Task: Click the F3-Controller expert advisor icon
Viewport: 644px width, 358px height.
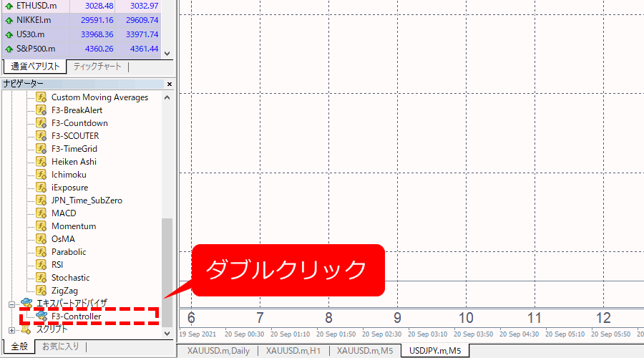Action: (42, 316)
